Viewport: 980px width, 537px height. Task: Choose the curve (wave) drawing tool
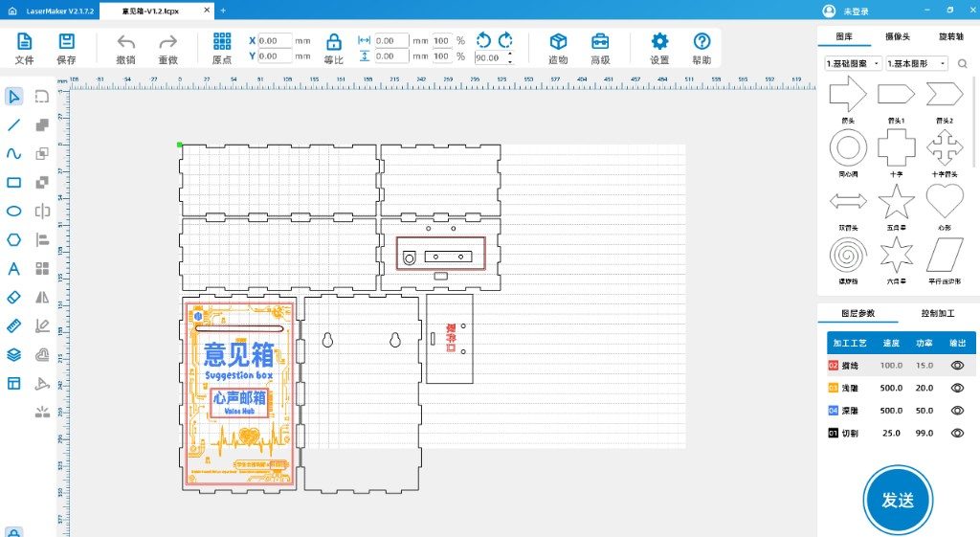(x=13, y=153)
